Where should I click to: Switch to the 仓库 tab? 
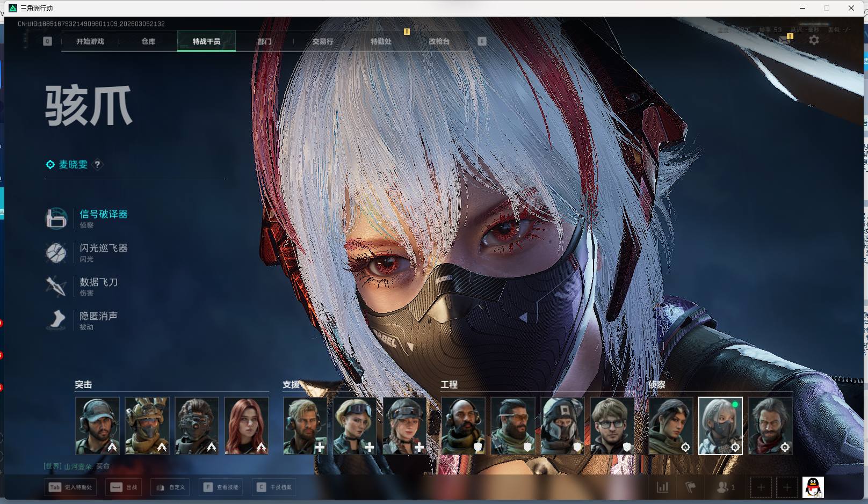point(148,41)
